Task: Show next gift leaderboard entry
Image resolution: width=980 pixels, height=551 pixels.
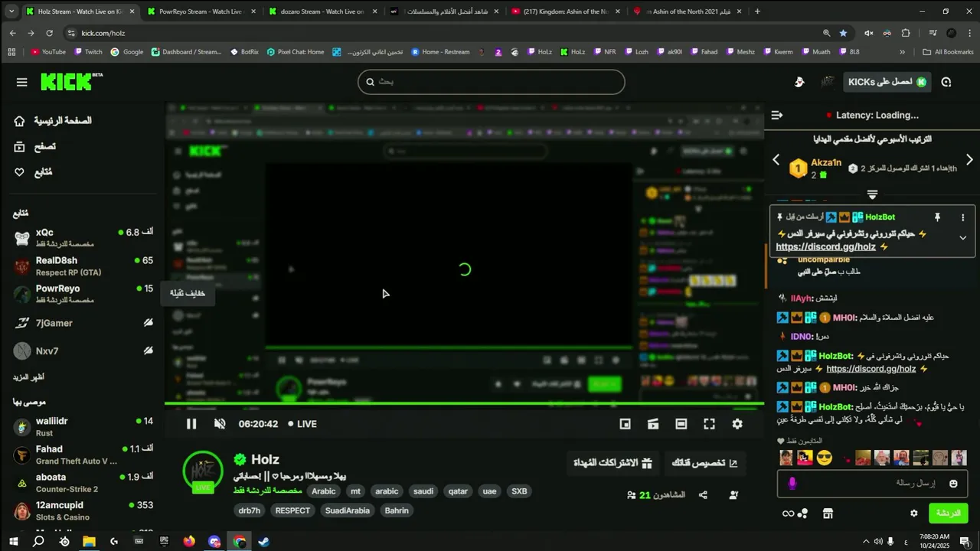Action: point(969,160)
